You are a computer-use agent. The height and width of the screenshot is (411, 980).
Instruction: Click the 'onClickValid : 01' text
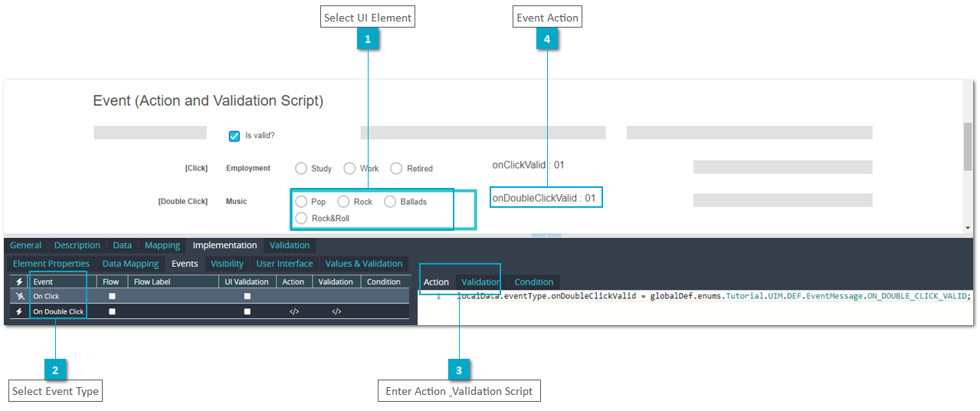tap(529, 165)
